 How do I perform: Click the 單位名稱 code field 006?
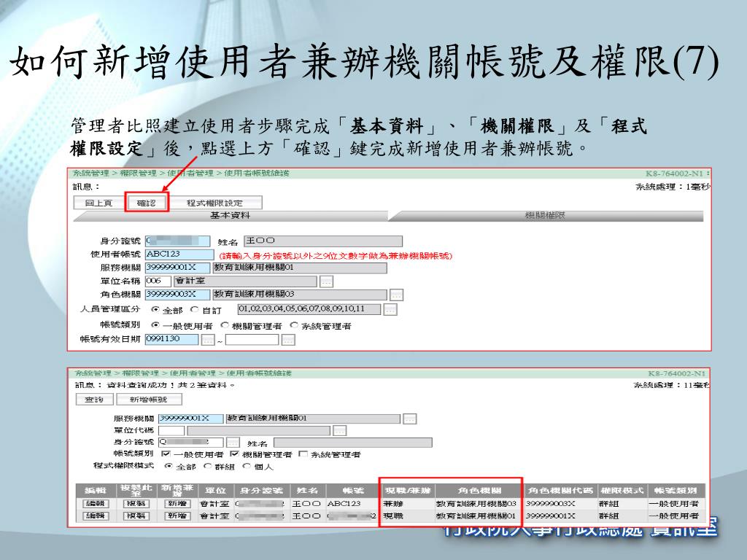tap(158, 281)
